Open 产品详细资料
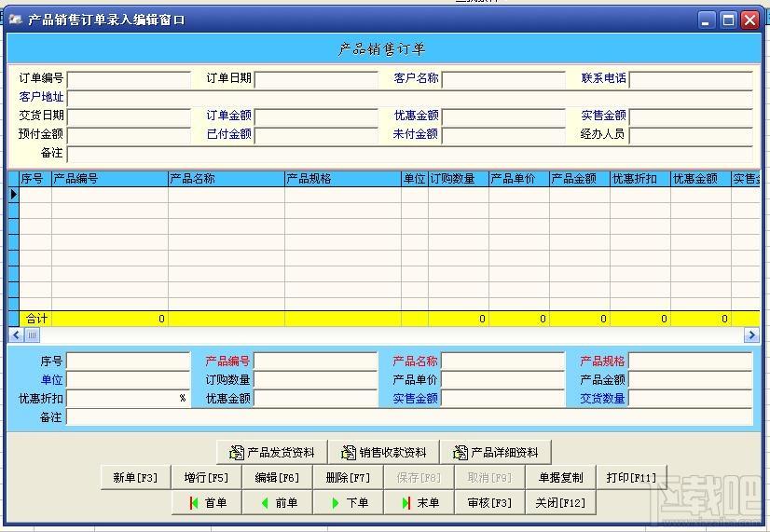This screenshot has width=770, height=532. coord(496,452)
